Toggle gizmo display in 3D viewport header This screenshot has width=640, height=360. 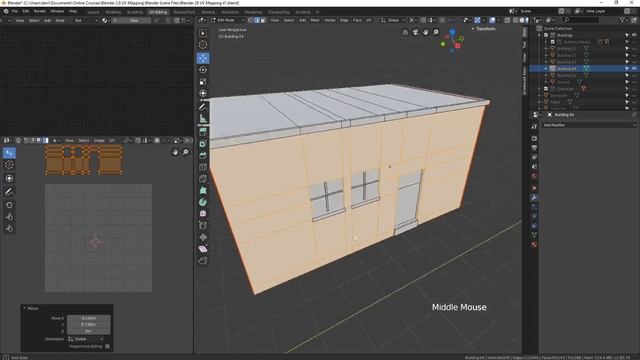point(477,20)
